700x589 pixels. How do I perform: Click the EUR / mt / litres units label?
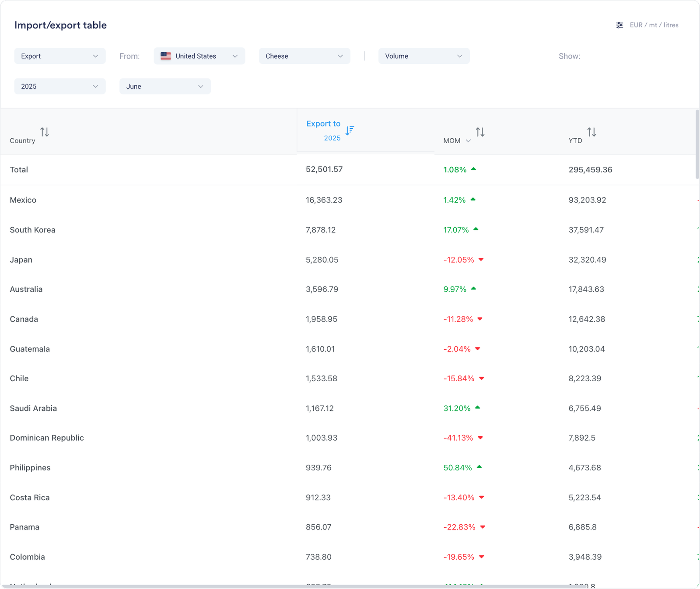(654, 25)
